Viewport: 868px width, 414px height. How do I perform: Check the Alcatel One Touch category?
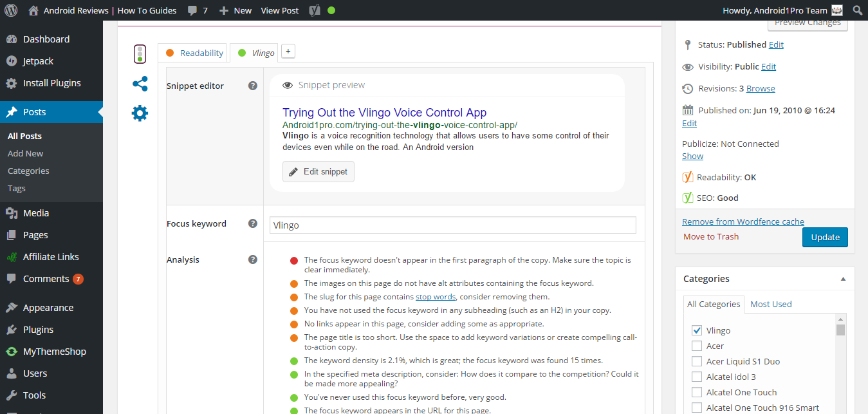[696, 392]
